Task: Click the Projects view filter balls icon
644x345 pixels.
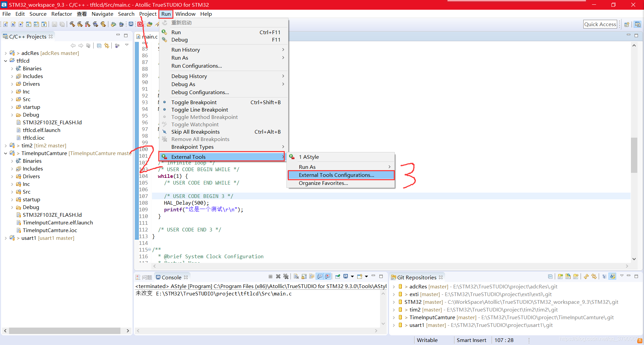Action: (x=117, y=46)
